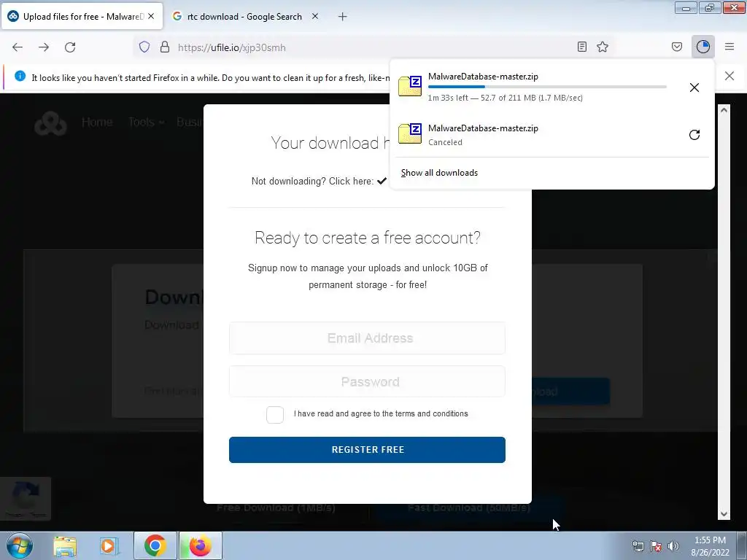
Task: Toggle reader view icon
Action: point(581,47)
